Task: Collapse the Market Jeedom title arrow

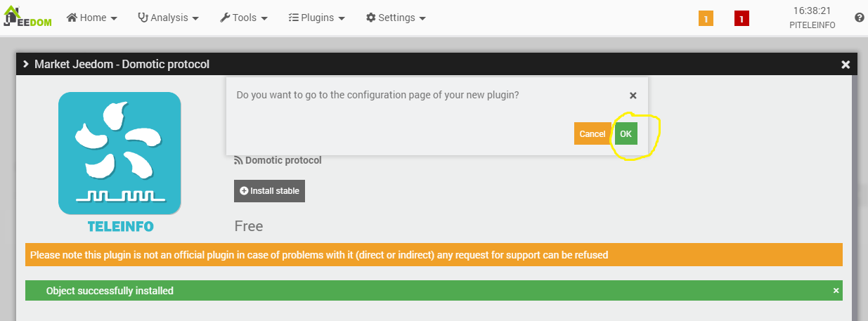Action: [x=26, y=64]
